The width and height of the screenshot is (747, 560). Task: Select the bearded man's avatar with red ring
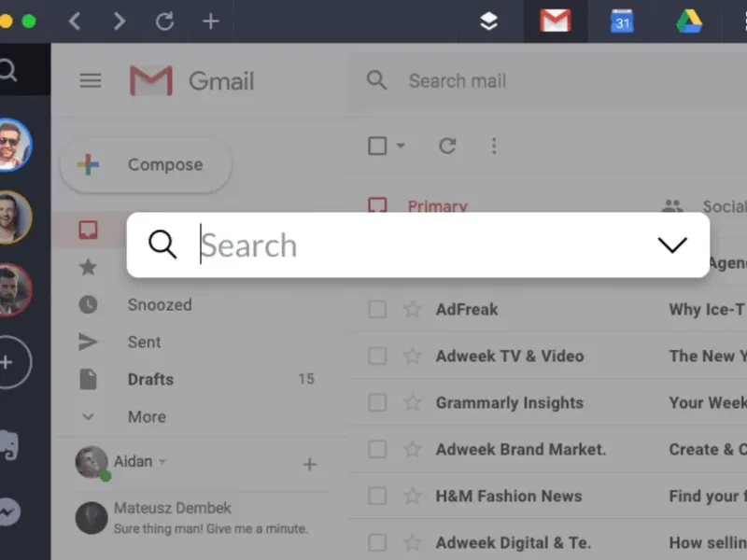pos(14,289)
